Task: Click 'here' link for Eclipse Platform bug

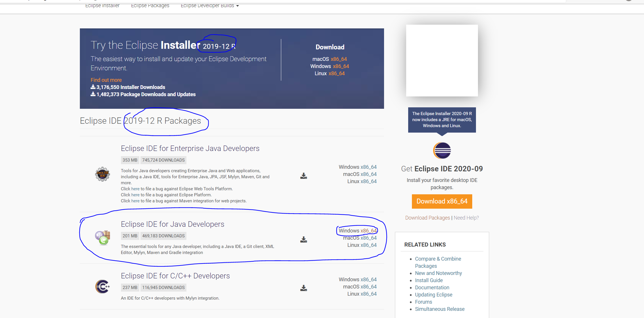Action: pyautogui.click(x=135, y=195)
